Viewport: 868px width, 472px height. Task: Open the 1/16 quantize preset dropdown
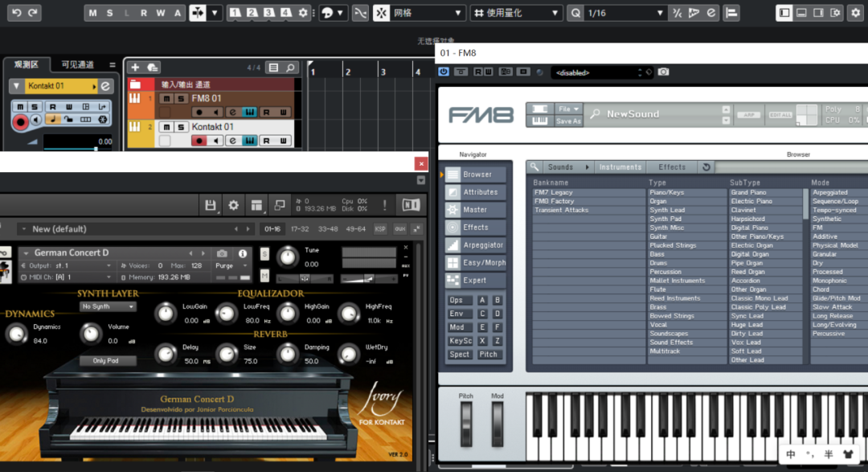[x=624, y=13]
